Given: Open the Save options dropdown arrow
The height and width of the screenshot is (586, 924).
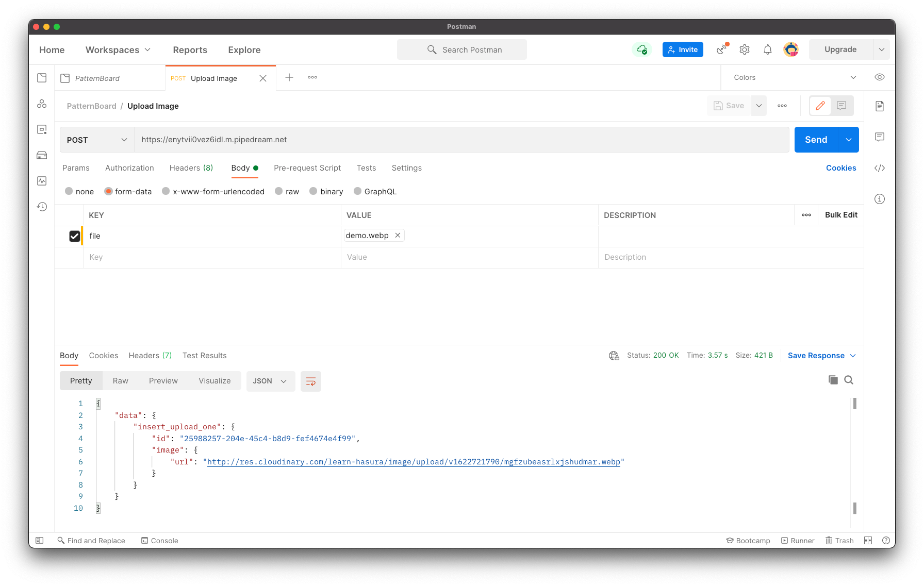Looking at the screenshot, I should [x=759, y=106].
